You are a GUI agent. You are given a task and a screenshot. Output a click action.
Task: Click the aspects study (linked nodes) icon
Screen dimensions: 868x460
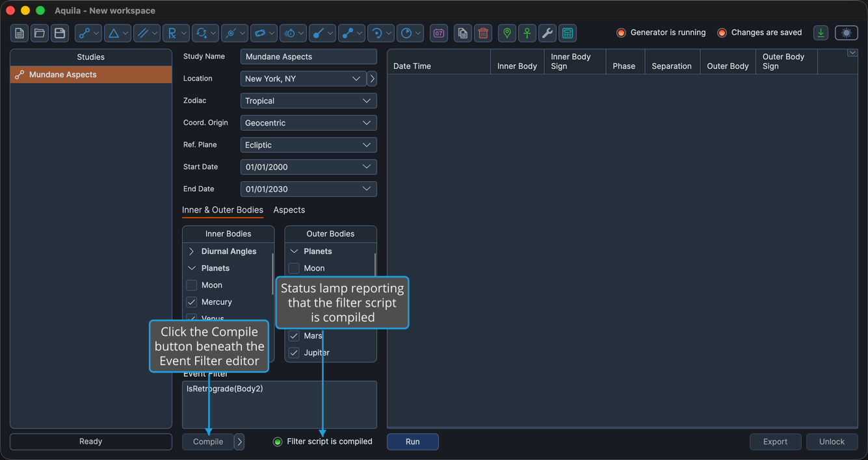coord(84,33)
